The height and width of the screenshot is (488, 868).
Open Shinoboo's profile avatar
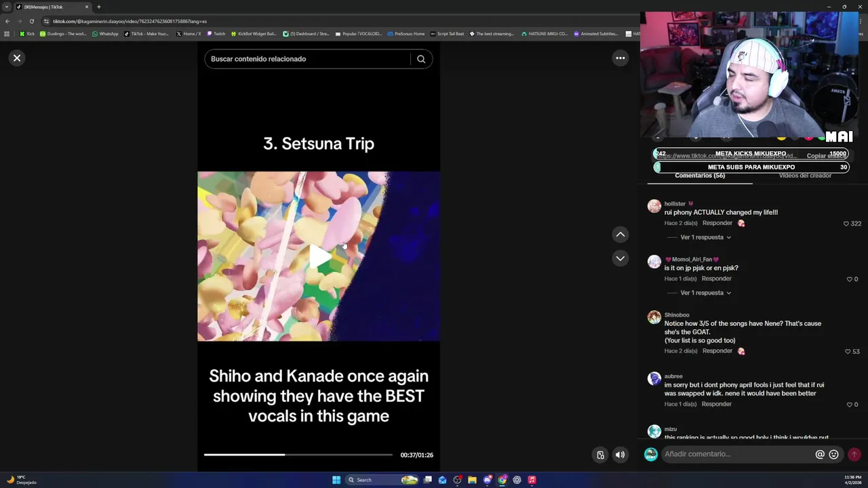[654, 317]
